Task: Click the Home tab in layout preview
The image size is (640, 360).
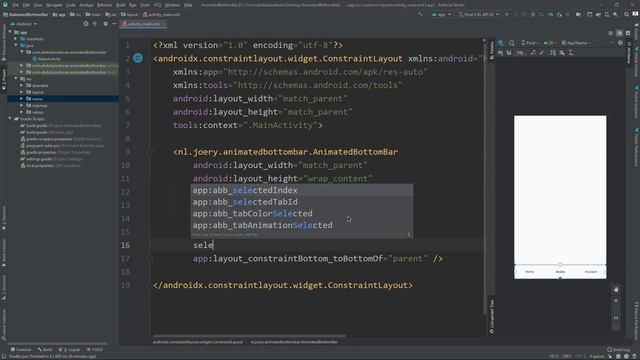Action: pos(529,272)
